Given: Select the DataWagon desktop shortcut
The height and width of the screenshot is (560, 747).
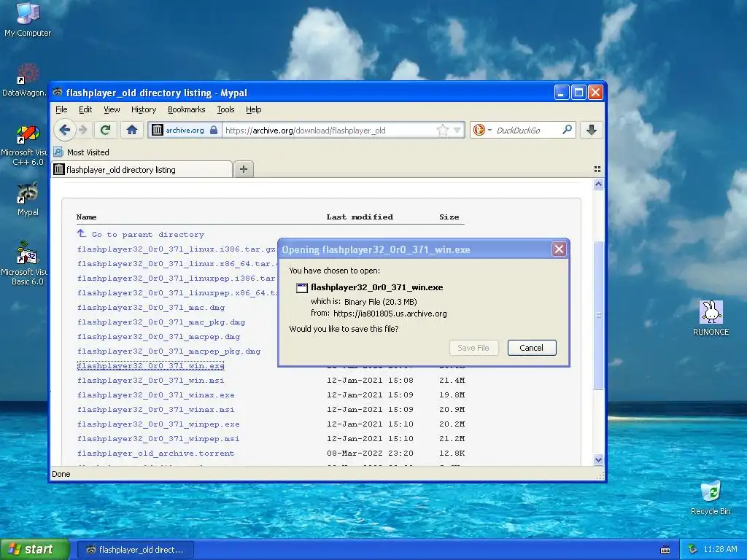Looking at the screenshot, I should (x=25, y=80).
